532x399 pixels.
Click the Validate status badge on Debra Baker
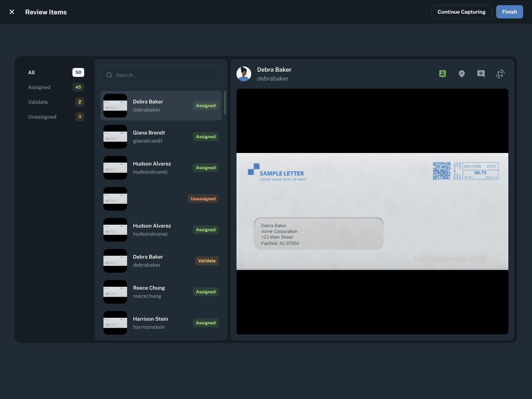pyautogui.click(x=207, y=261)
